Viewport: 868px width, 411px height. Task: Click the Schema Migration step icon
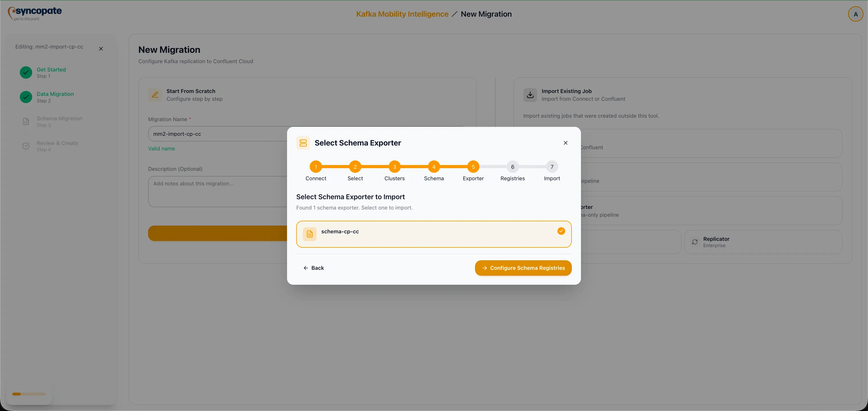coord(26,122)
